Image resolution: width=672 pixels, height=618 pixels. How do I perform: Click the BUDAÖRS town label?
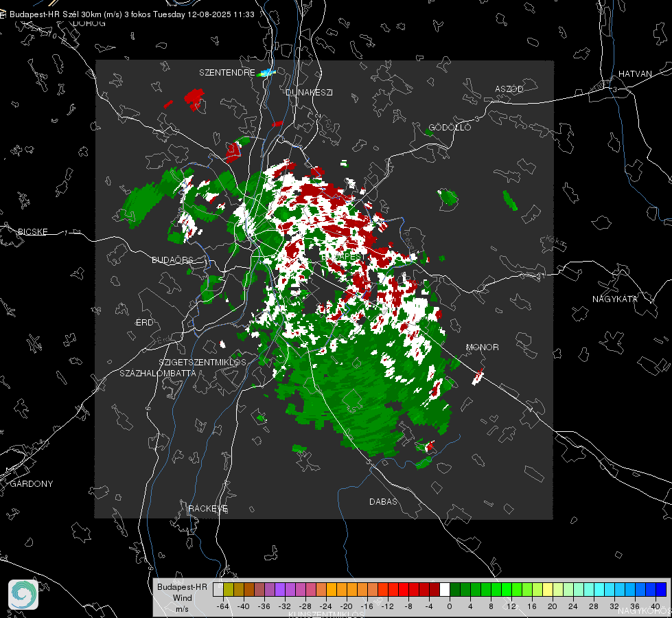coord(173,260)
